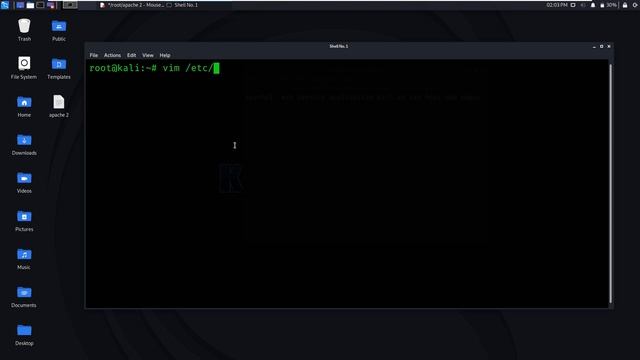The image size is (640, 360).
Task: Open the Public folder on desktop
Action: (x=59, y=30)
